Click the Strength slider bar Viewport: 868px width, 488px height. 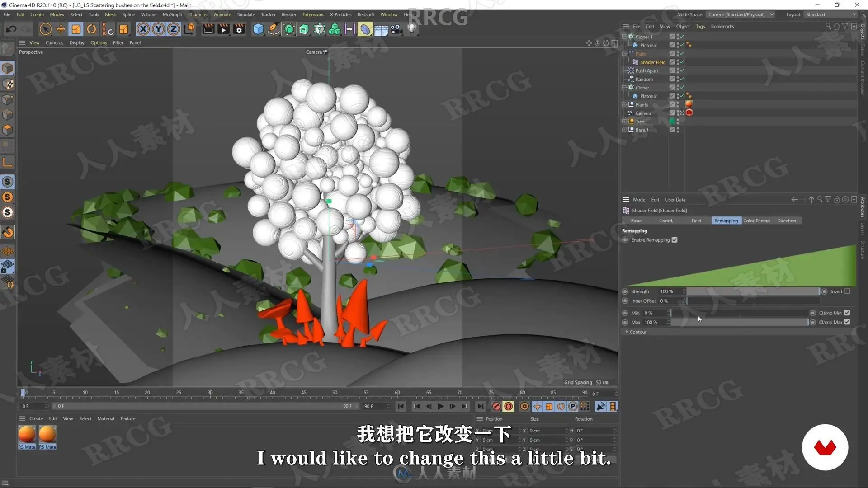coord(753,291)
